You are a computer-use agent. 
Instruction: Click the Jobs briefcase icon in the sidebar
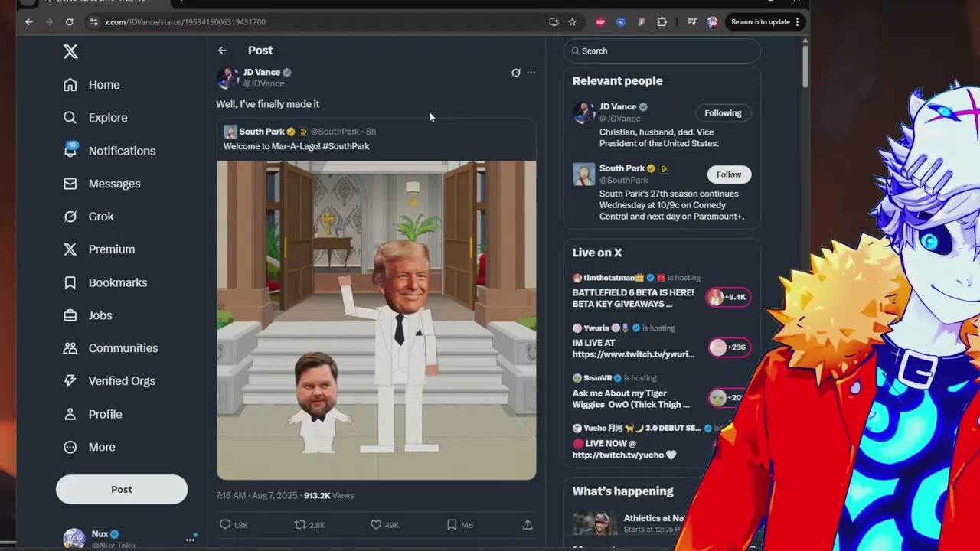click(x=70, y=315)
